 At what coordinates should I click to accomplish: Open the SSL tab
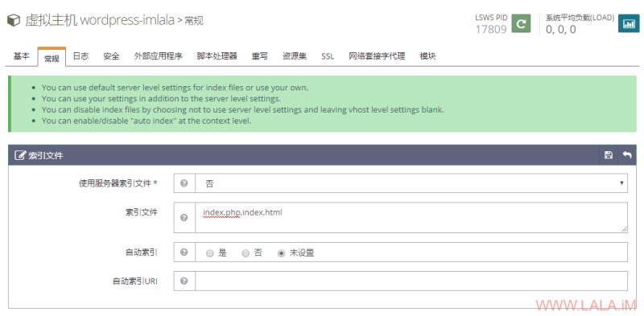coord(328,56)
